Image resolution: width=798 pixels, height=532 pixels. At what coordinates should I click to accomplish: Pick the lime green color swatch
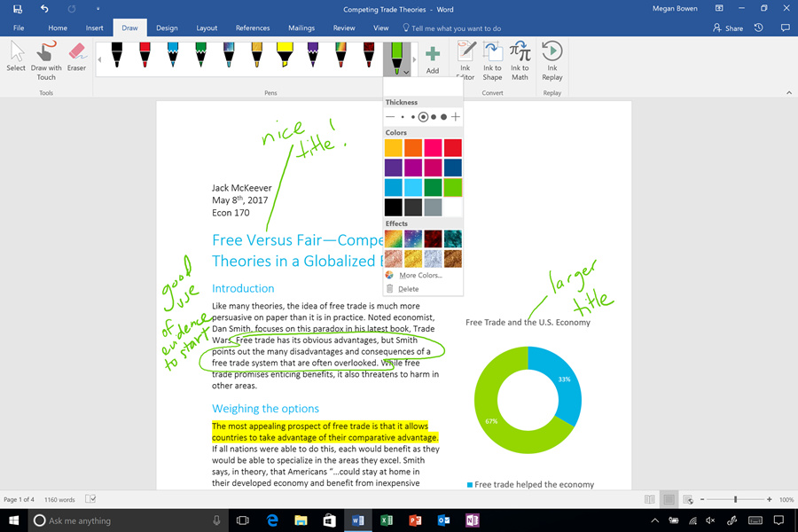453,187
